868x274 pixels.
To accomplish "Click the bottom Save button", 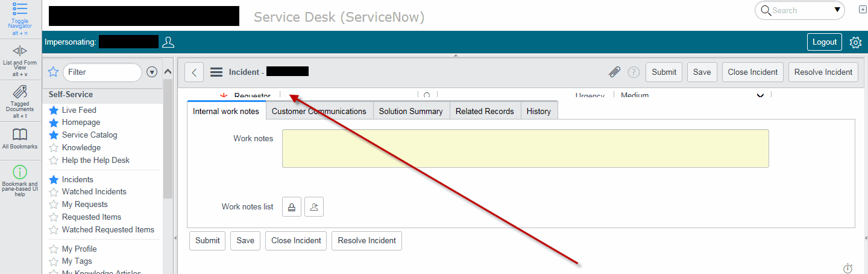I will click(x=245, y=240).
